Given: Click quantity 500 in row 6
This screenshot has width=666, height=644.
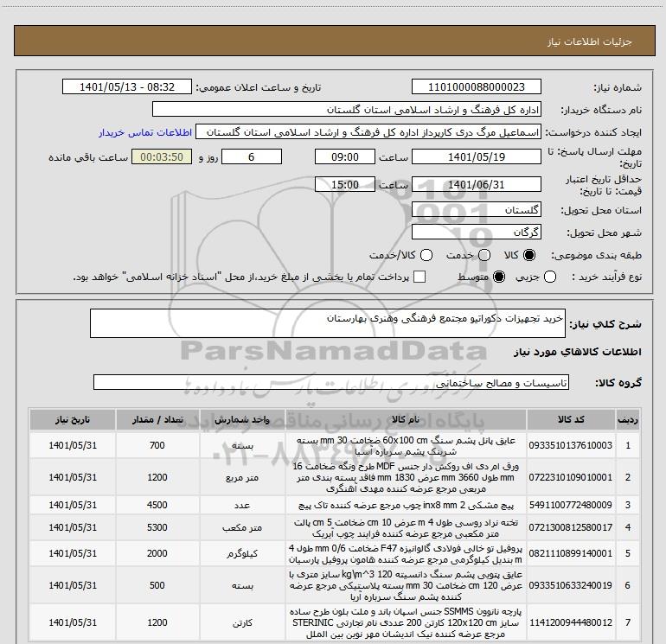Looking at the screenshot, I should click(x=157, y=585).
